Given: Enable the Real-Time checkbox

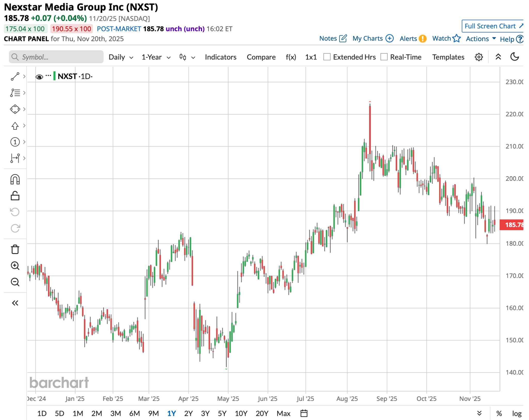Looking at the screenshot, I should pos(384,57).
